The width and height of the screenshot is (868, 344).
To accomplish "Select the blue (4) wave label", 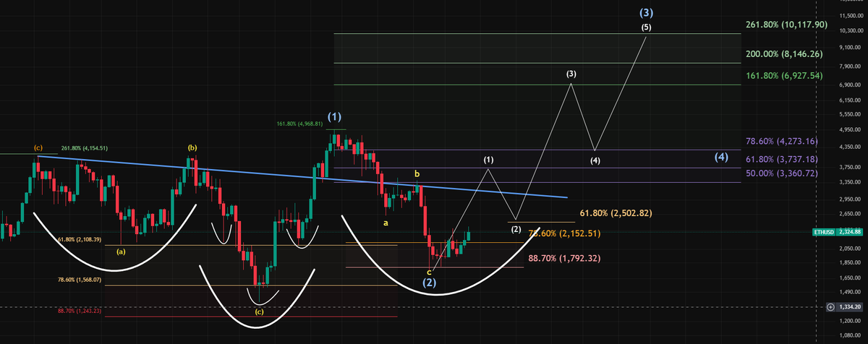I will coord(721,157).
